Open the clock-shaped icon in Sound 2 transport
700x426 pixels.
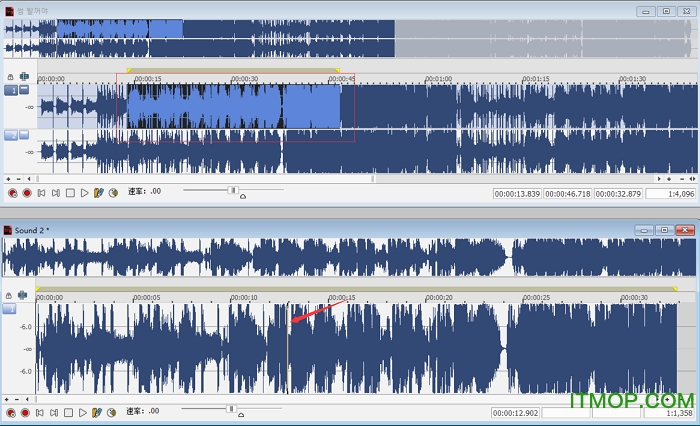(x=112, y=413)
